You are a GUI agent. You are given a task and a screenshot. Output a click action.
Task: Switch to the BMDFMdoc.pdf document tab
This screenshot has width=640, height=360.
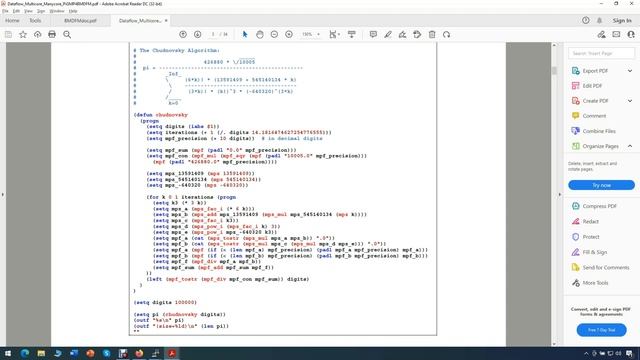coord(80,20)
